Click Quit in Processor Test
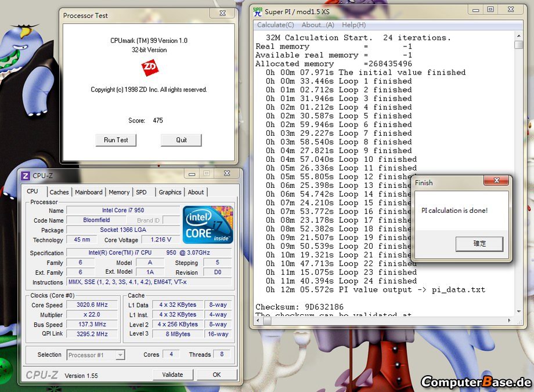Screen dimensions: 534x392 click(x=181, y=140)
